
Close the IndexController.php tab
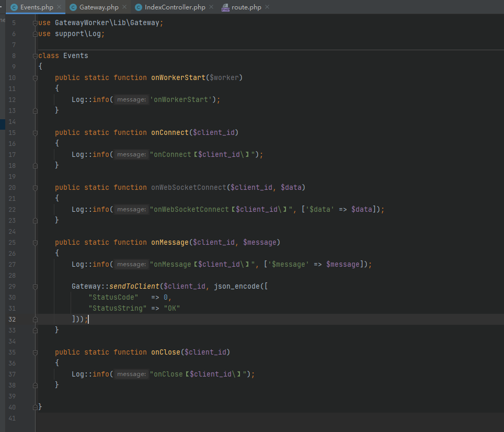[x=211, y=7]
